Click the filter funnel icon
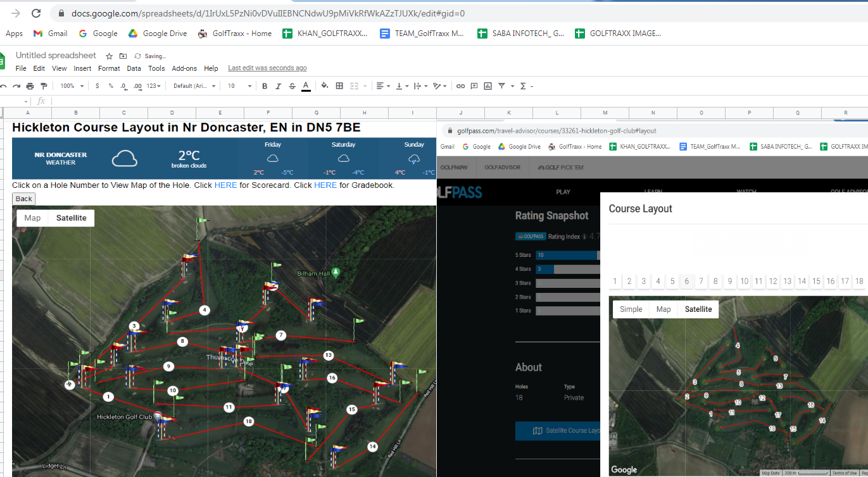868x477 pixels. point(501,86)
